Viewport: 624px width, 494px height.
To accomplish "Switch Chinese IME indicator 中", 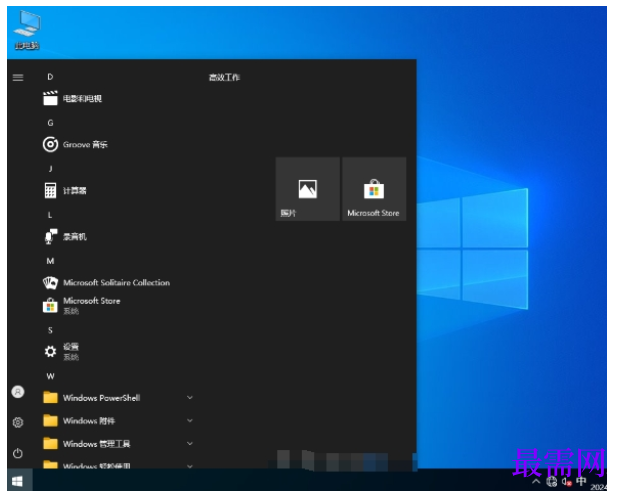I will (x=581, y=481).
